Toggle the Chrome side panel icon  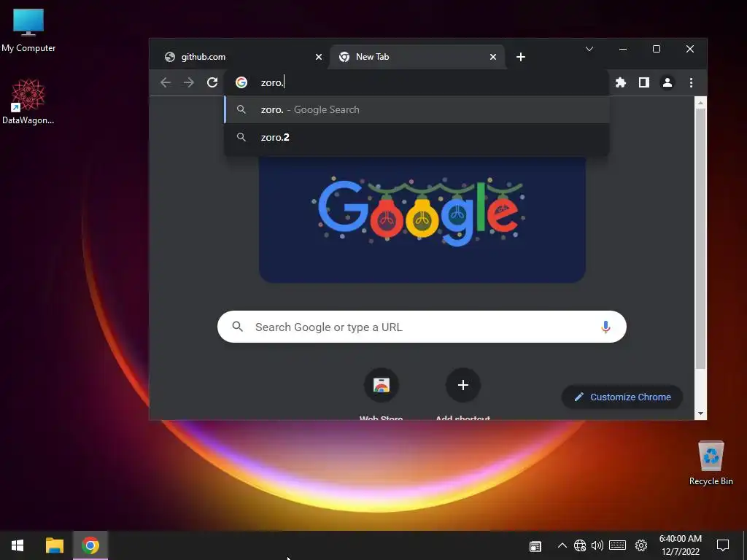point(643,82)
